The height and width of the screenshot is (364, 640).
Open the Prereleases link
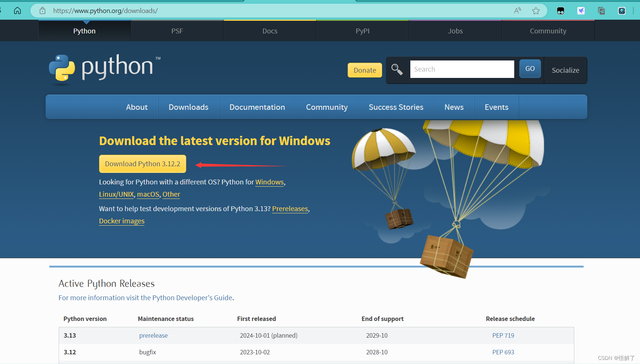(290, 209)
